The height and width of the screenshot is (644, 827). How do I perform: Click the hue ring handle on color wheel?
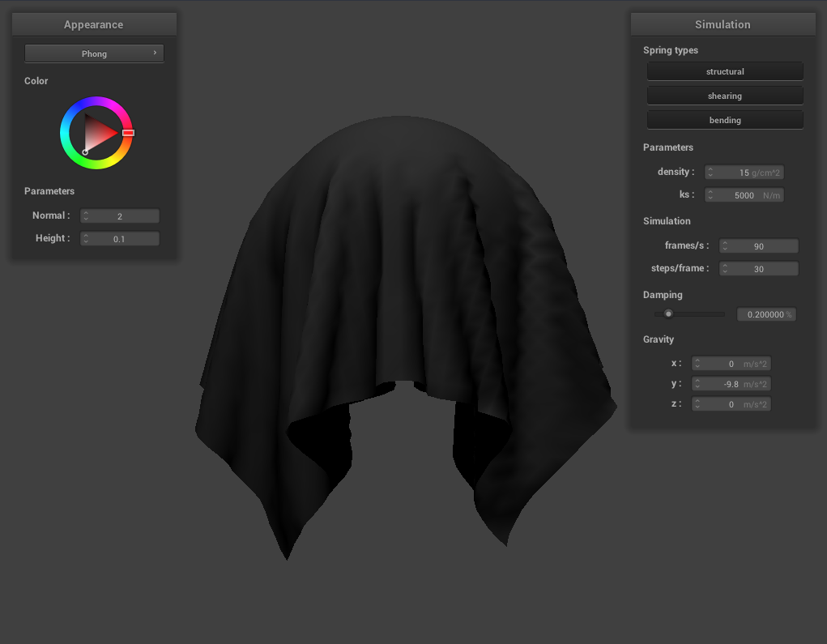click(128, 132)
